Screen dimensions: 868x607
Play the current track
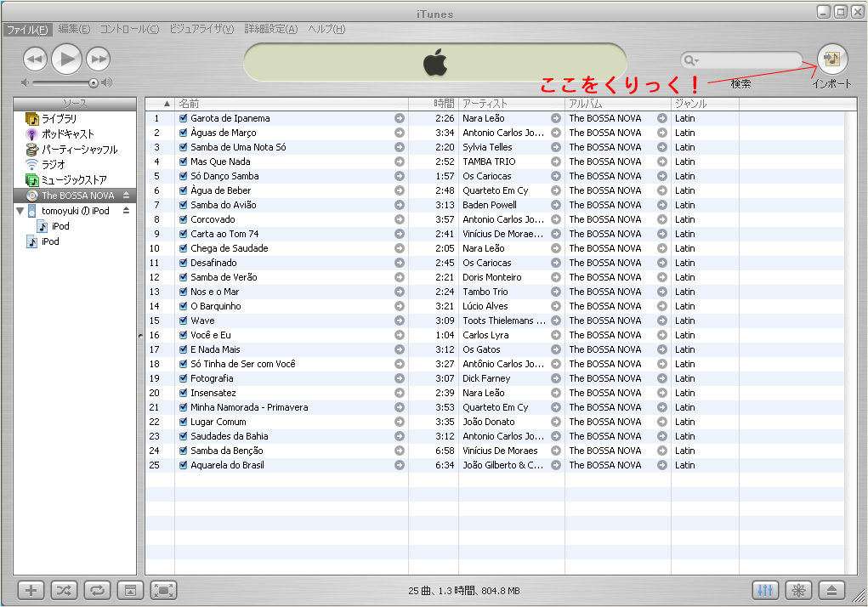tap(67, 59)
